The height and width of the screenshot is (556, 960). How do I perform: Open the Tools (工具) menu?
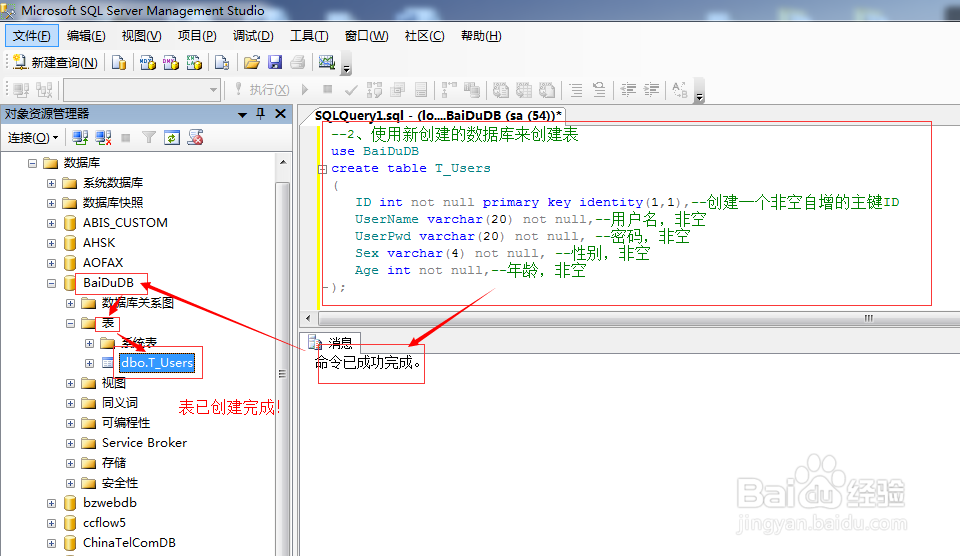click(309, 36)
